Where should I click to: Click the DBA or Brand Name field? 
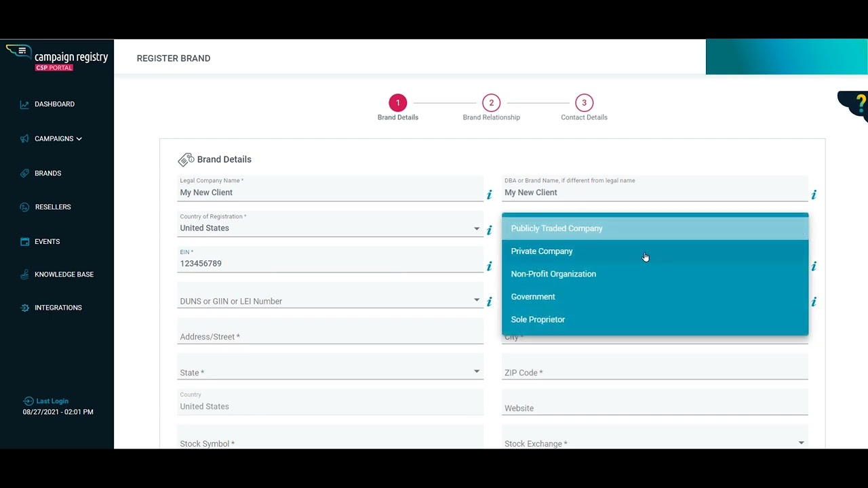(655, 189)
